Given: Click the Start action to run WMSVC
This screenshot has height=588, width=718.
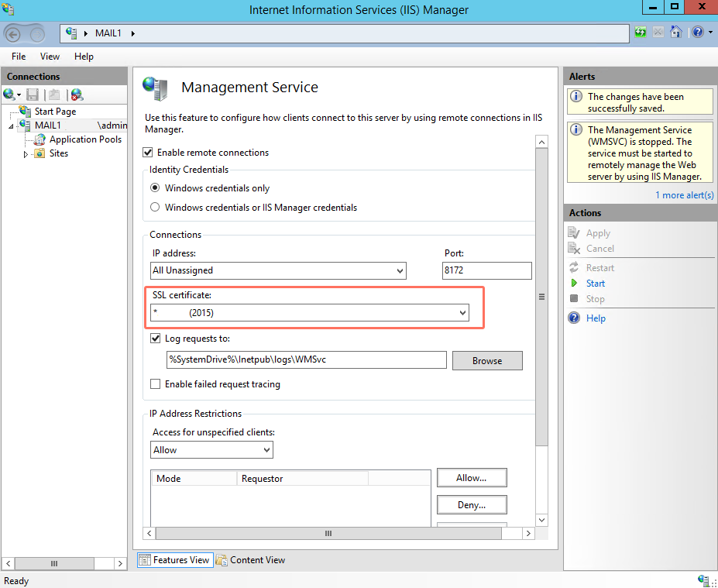Looking at the screenshot, I should [x=596, y=283].
